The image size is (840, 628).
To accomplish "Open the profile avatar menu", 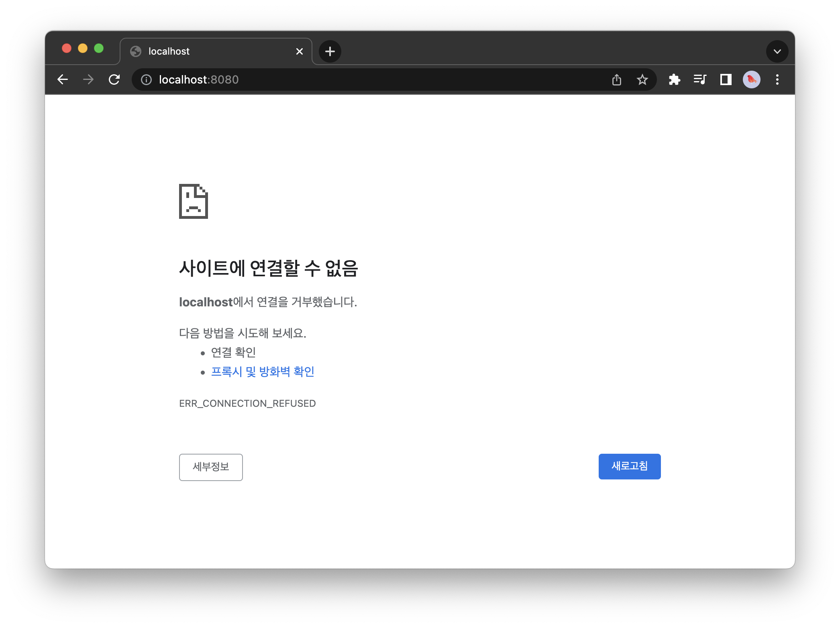I will (x=751, y=80).
